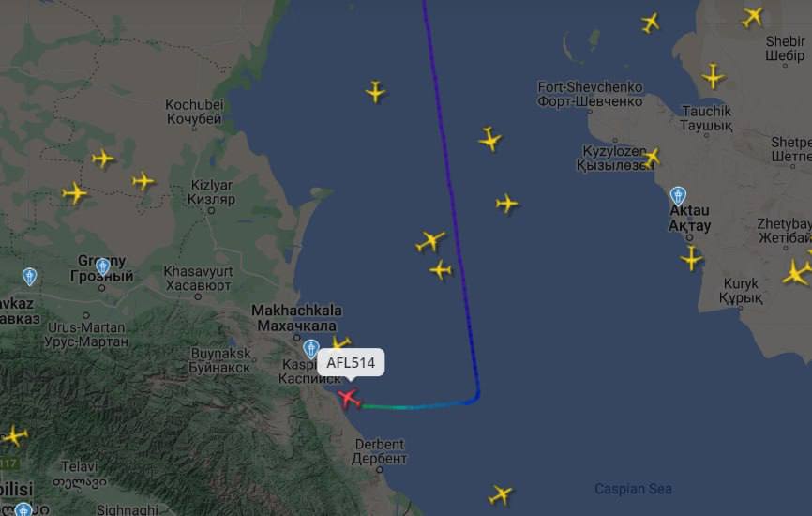This screenshot has height=516, width=812.
Task: Open the Aktau airport pin marker
Action: 678,196
